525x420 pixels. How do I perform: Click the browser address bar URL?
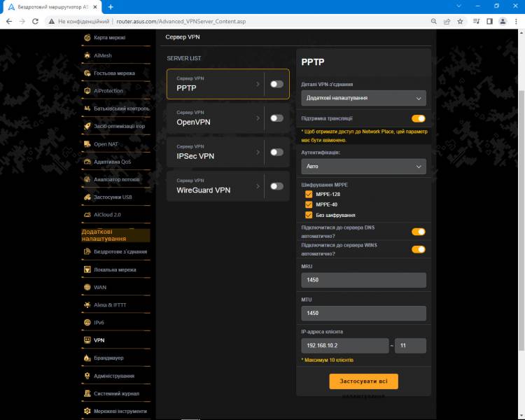point(181,22)
